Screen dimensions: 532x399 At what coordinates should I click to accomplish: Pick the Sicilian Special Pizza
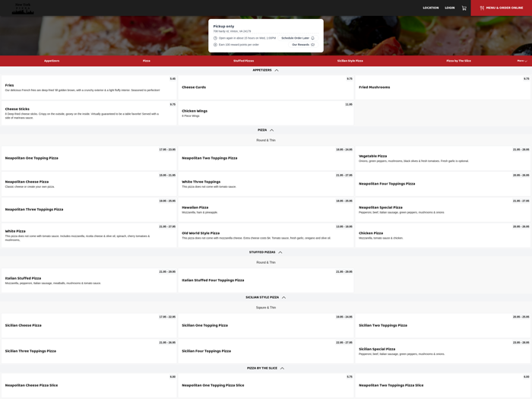point(443,351)
